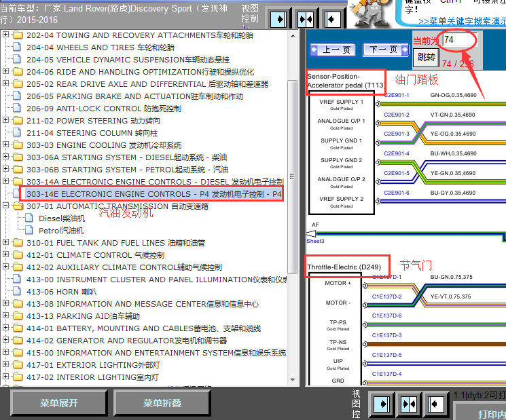Image resolution: width=506 pixels, height=420 pixels.
Task: Expand the 310-01 Fuel Tank node
Action: (x=5, y=242)
